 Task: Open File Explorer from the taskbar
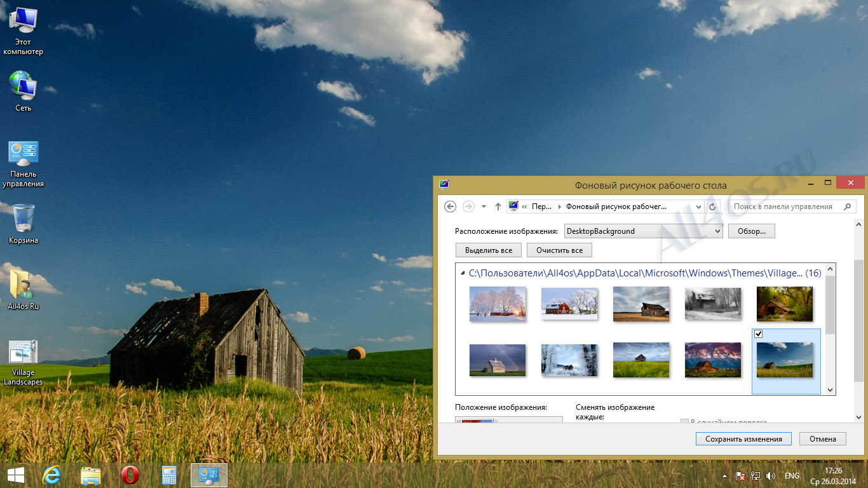click(x=91, y=475)
